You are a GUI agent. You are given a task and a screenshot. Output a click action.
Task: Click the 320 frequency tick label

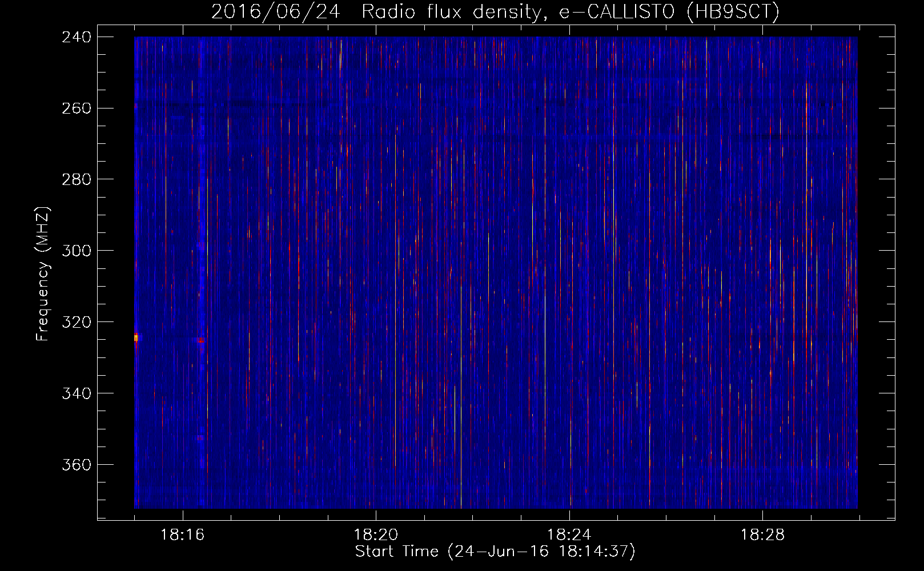point(77,323)
